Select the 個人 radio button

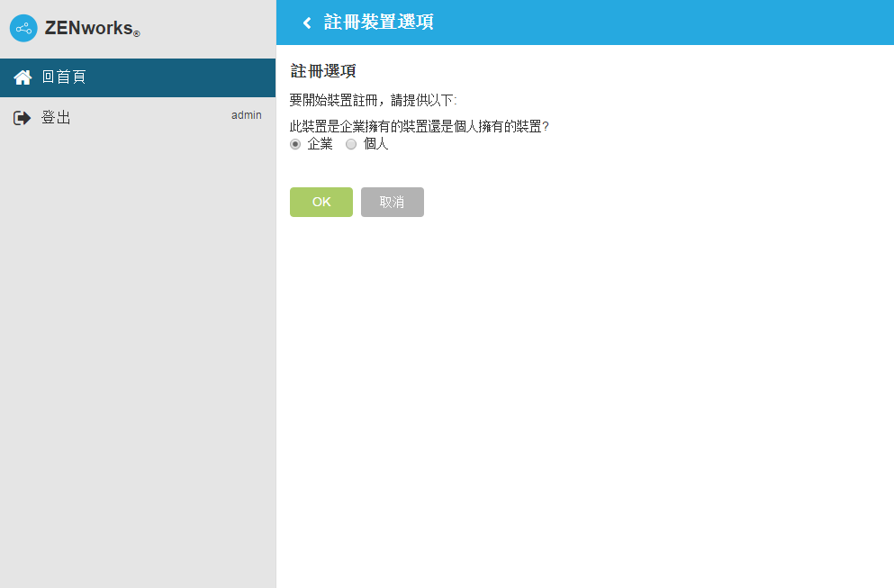(351, 144)
